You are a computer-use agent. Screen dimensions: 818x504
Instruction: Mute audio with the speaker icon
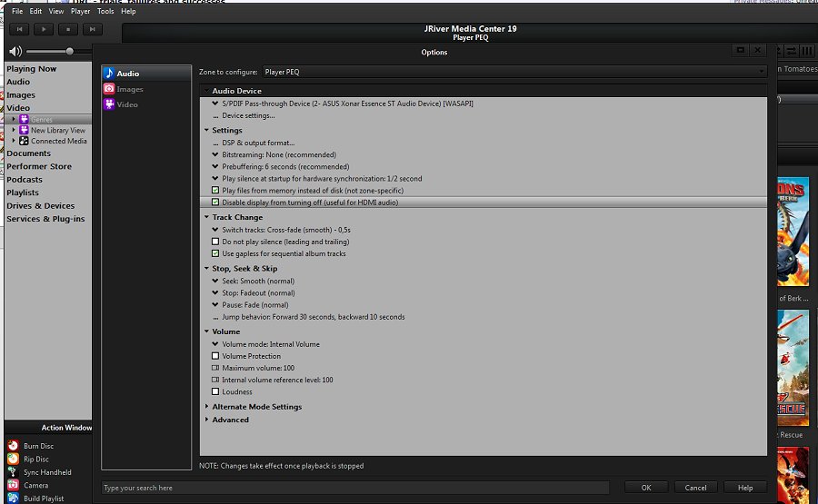(x=15, y=51)
